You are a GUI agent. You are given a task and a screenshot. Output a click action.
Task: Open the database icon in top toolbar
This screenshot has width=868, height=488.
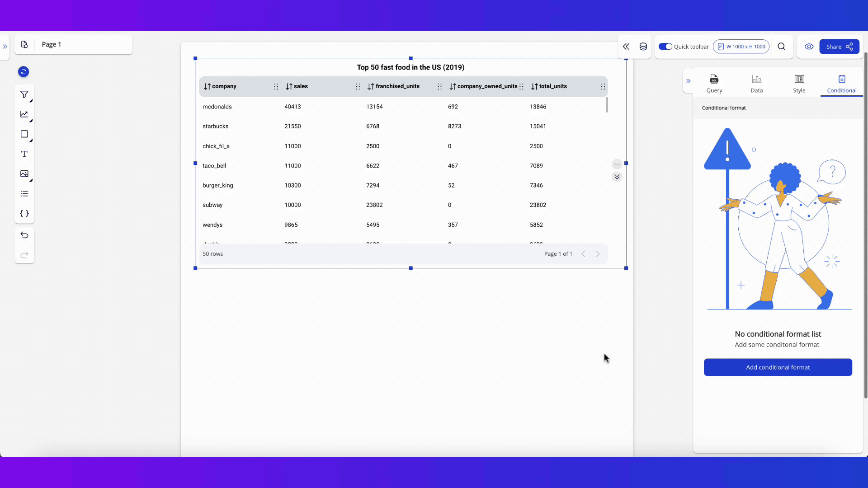coord(643,47)
